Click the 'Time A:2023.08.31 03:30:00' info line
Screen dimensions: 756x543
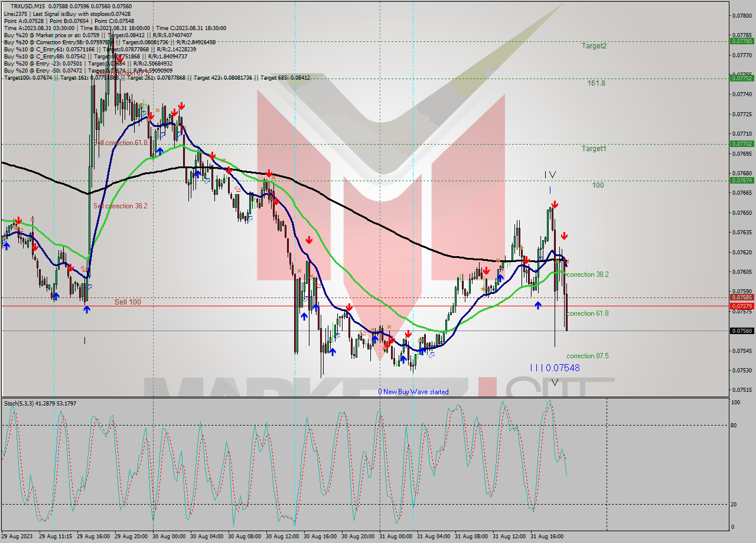115,28
